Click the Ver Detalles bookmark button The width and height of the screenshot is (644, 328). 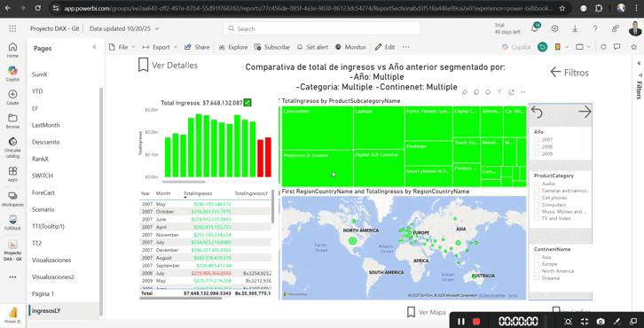(x=168, y=65)
